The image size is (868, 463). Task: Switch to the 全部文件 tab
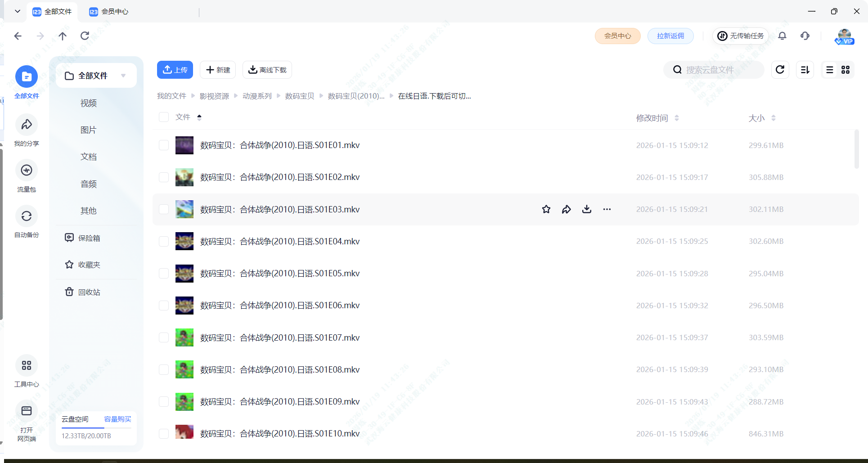[x=52, y=12]
